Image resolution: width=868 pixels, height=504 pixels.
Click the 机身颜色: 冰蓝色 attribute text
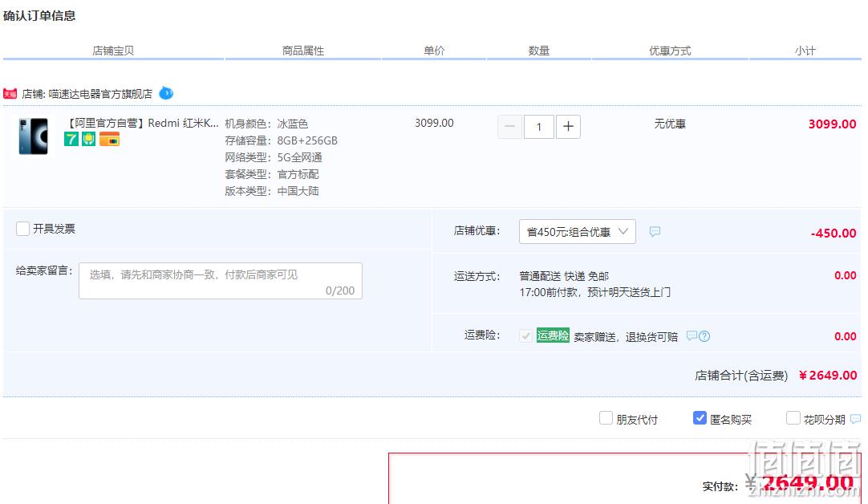pos(266,124)
